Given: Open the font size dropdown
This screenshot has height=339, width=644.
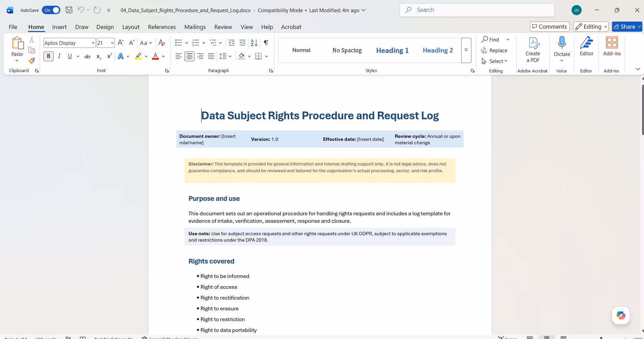Looking at the screenshot, I should (112, 43).
